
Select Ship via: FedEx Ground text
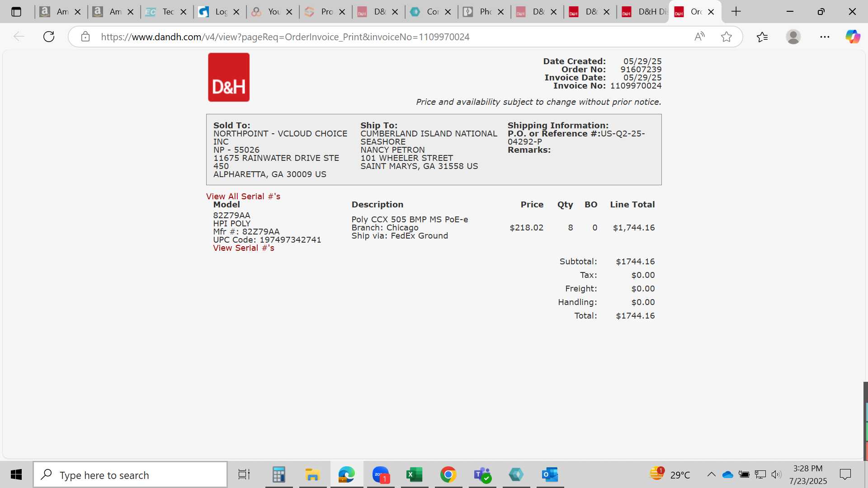click(400, 236)
